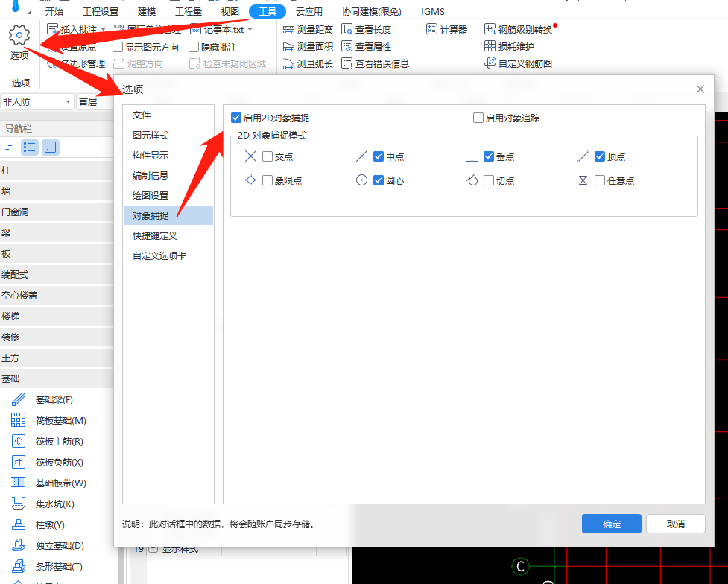Open the 工具 ribbon tab
The height and width of the screenshot is (584, 728).
click(268, 12)
